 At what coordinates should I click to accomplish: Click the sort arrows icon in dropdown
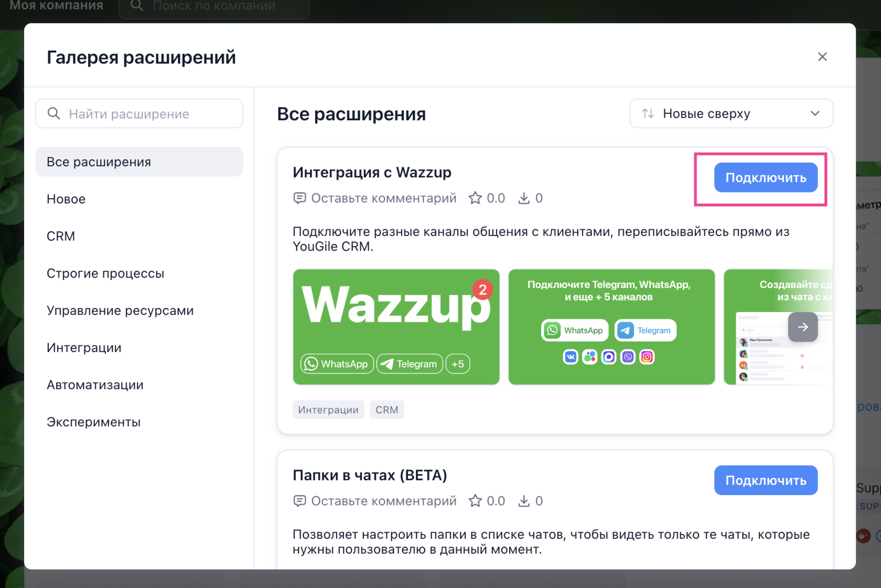648,113
